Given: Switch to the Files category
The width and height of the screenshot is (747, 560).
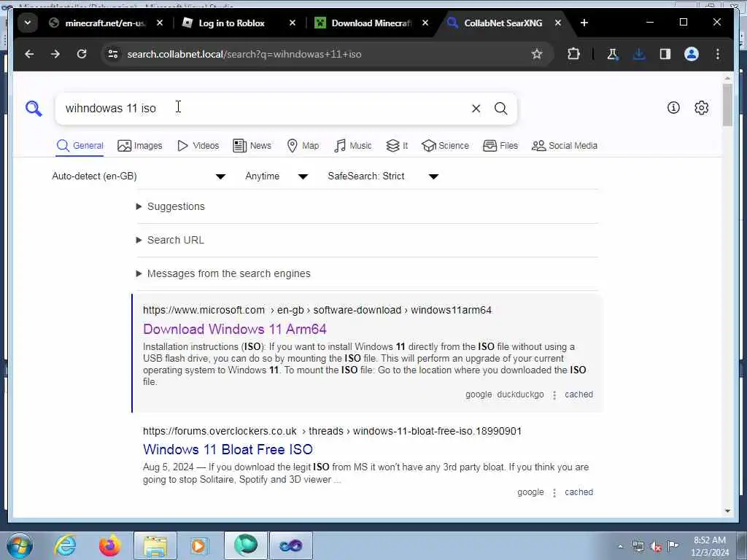Looking at the screenshot, I should pos(500,146).
